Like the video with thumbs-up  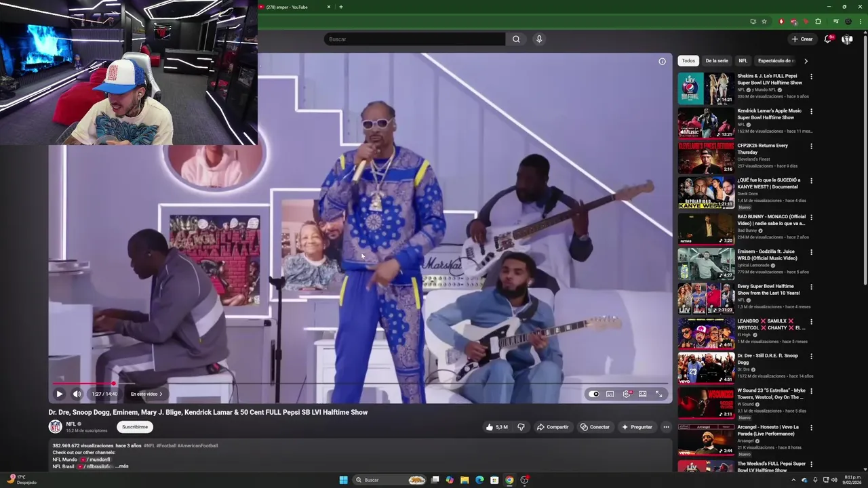click(x=496, y=427)
